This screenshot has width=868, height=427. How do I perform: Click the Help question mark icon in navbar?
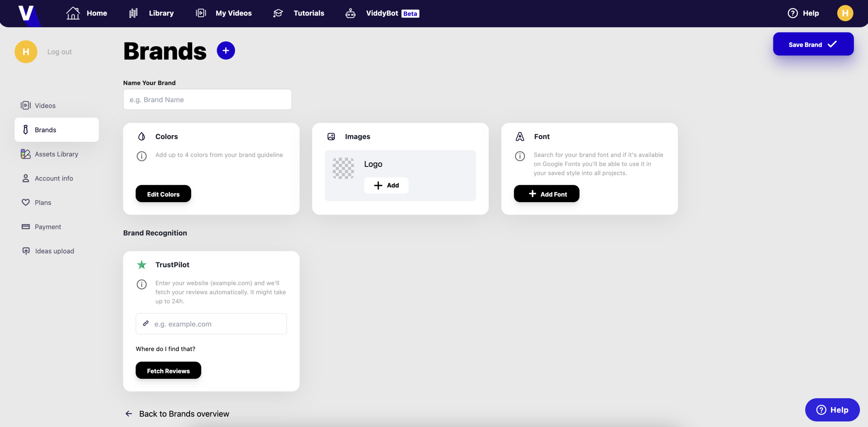pos(793,13)
